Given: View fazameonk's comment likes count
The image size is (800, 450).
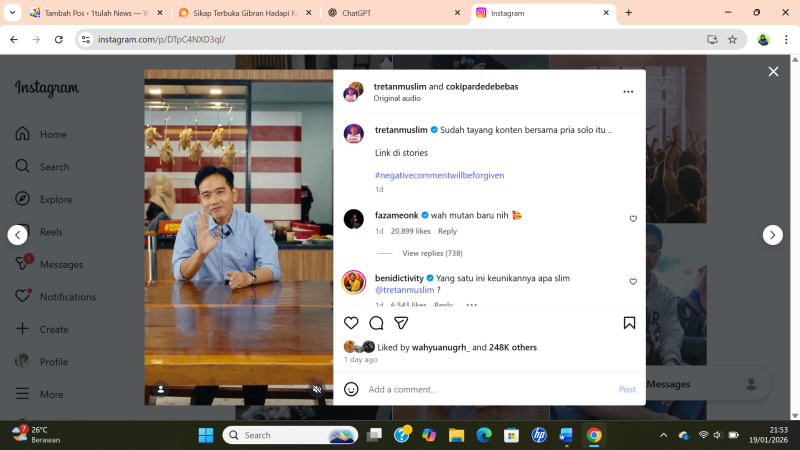Looking at the screenshot, I should 410,231.
